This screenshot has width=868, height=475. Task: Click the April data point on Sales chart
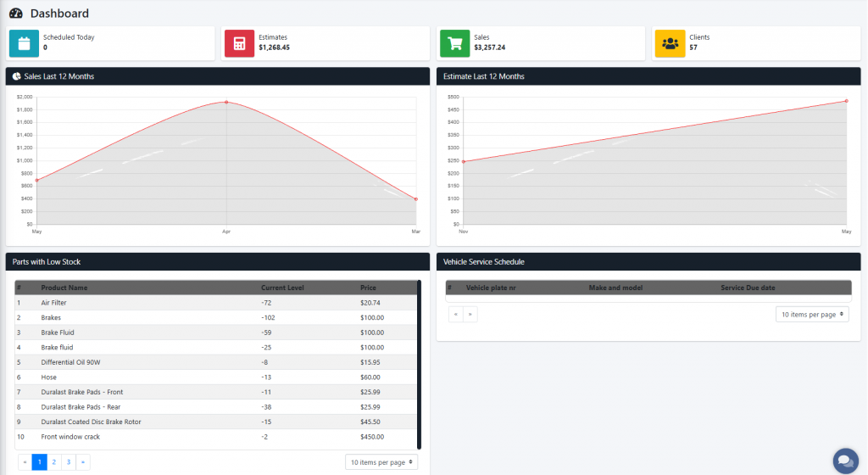click(x=226, y=103)
